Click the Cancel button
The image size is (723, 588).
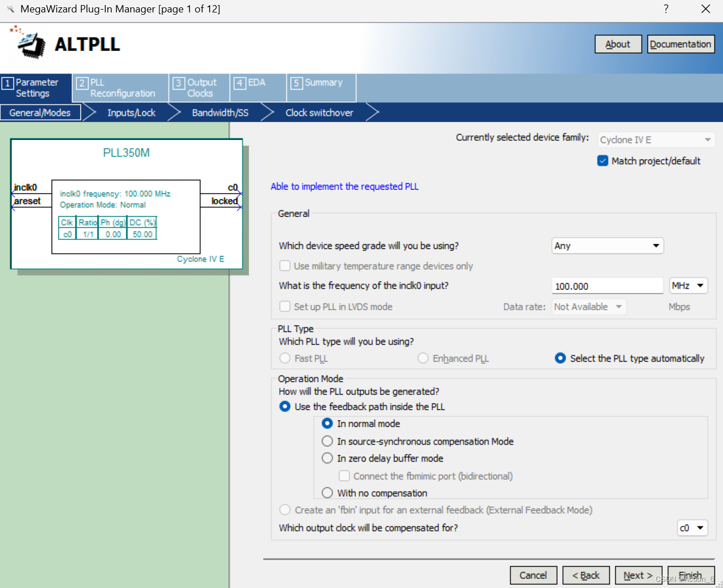(x=533, y=575)
